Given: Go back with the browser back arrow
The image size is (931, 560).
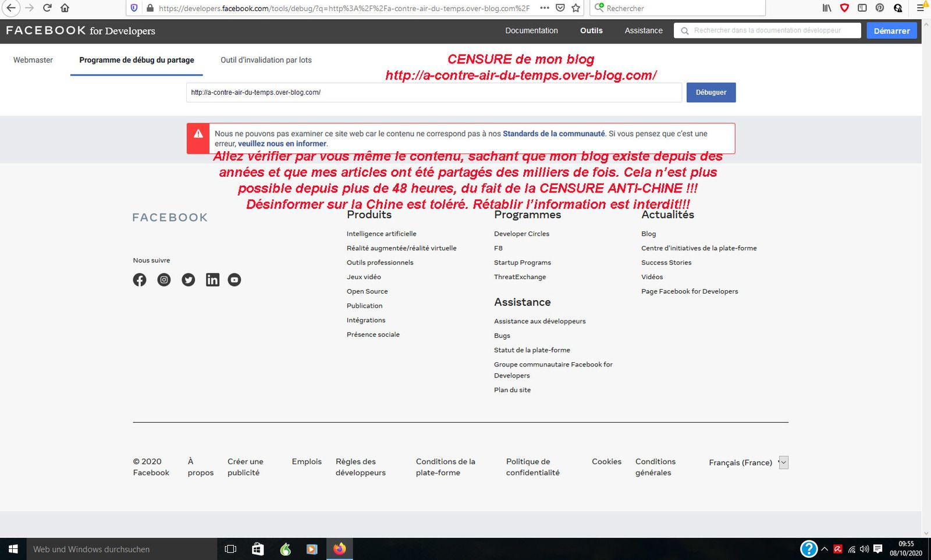Looking at the screenshot, I should click(x=10, y=8).
